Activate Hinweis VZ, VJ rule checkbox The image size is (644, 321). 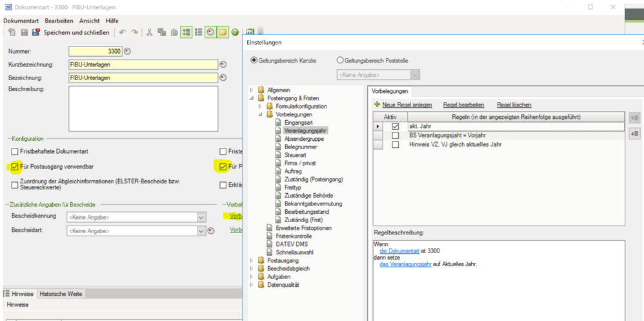pos(395,145)
